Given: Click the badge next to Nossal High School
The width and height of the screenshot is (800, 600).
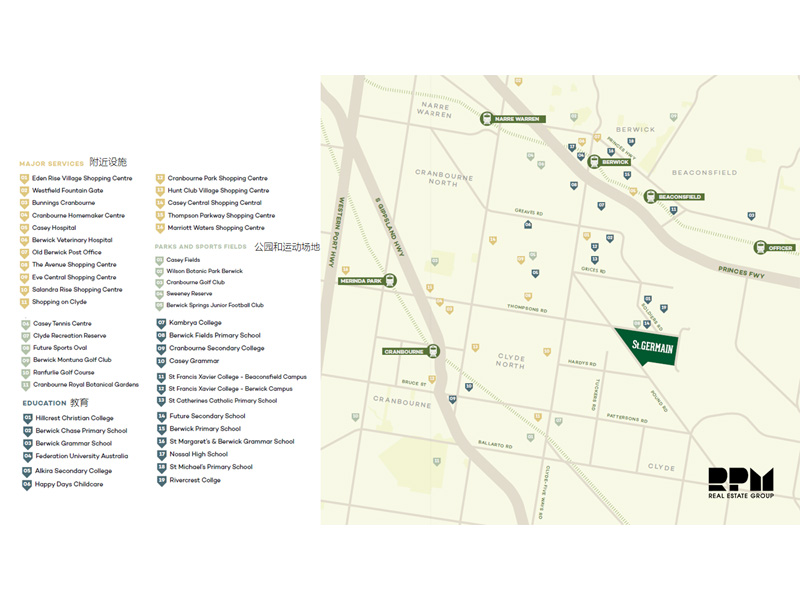Looking at the screenshot, I should [161, 455].
